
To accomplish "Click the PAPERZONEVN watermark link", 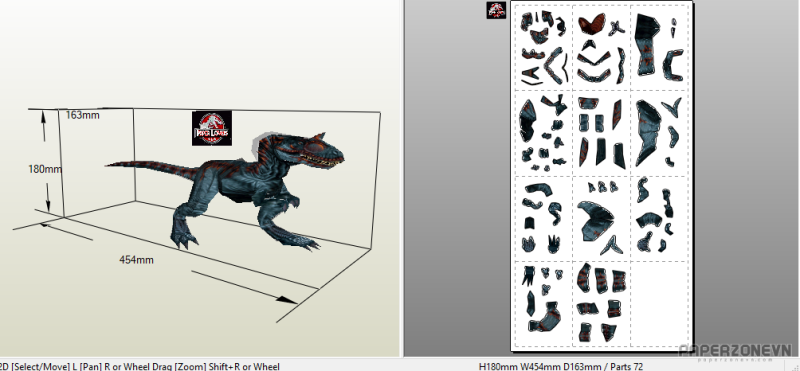I will [x=735, y=351].
